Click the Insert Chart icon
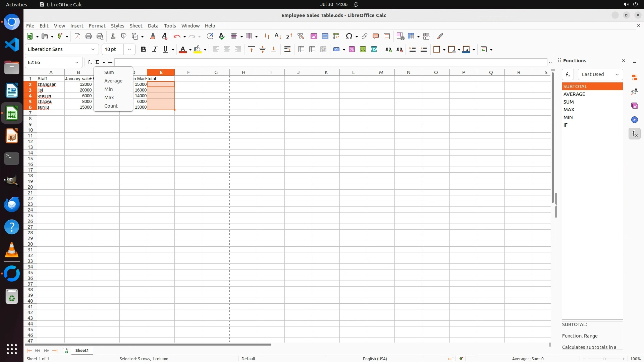Screen dimensions: 644x362 pos(325,36)
